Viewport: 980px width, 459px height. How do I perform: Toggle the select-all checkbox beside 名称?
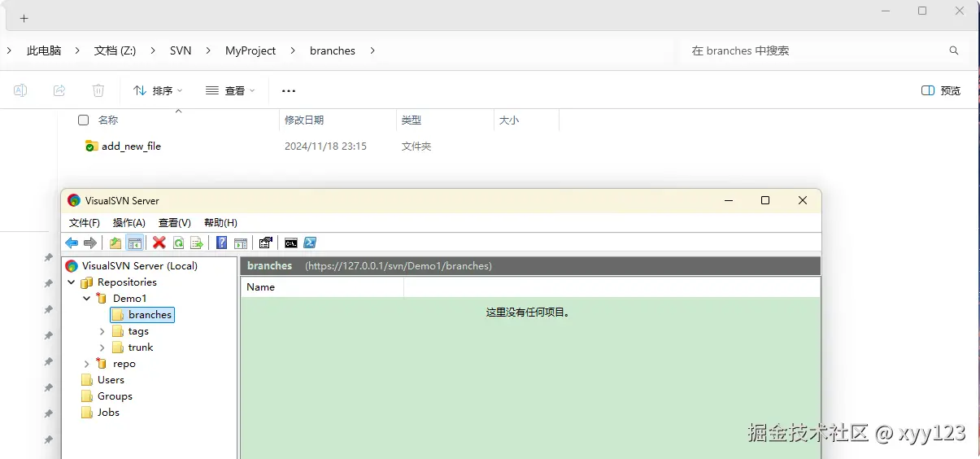[83, 120]
